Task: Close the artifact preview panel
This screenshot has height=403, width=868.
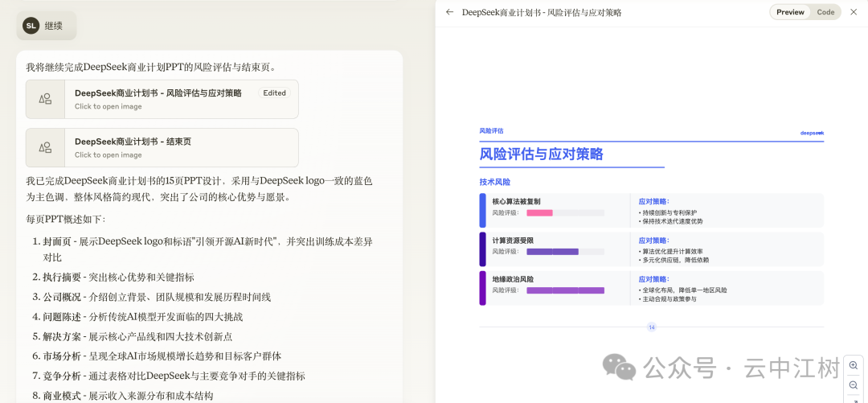Action: tap(853, 12)
